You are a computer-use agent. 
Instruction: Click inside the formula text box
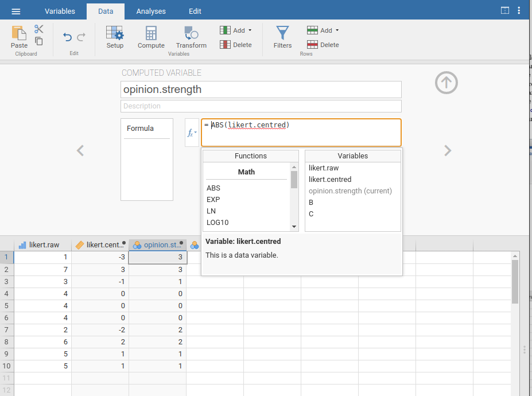click(301, 133)
